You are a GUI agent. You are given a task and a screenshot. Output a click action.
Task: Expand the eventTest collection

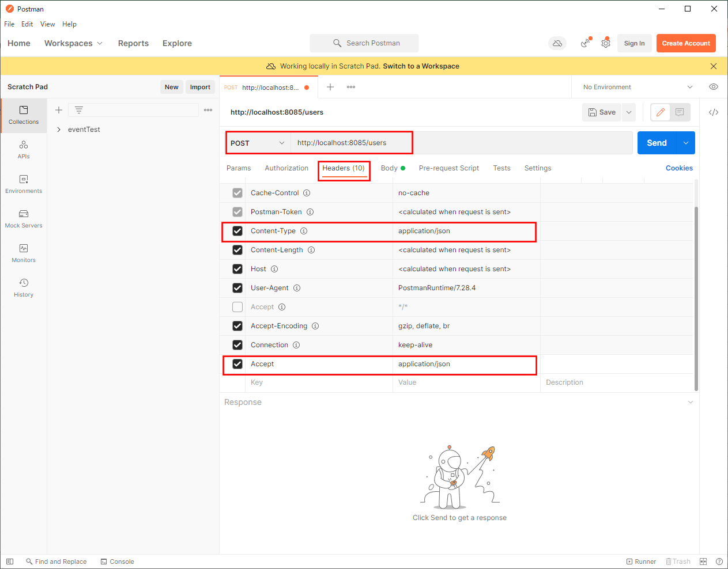(59, 130)
